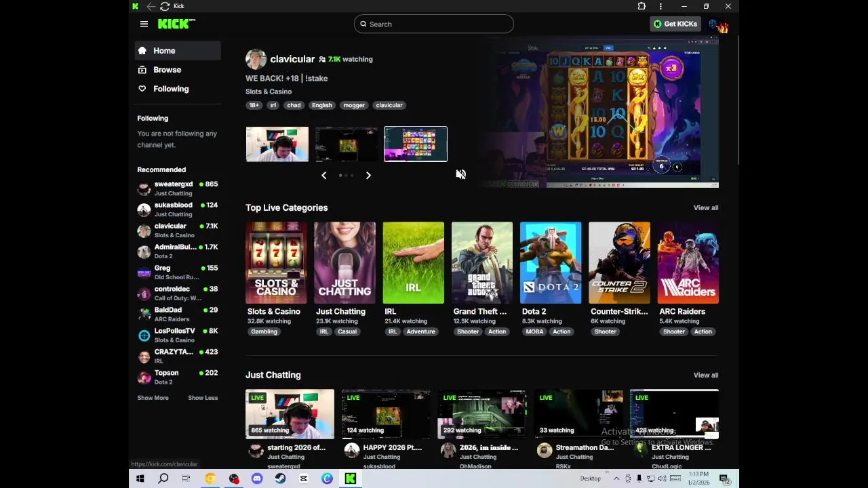Open controldec channel in sidebar
Viewport: 868px width, 488px height.
pyautogui.click(x=178, y=293)
